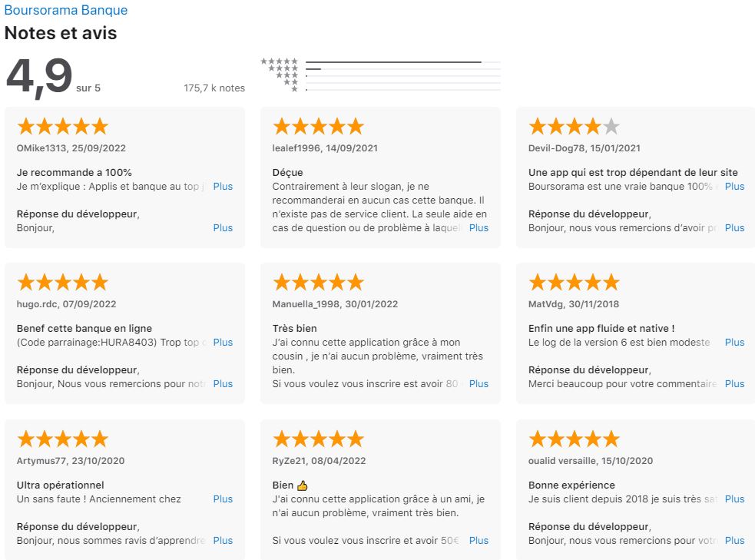This screenshot has width=755, height=560.
Task: Click the five-star rating on OMike1313's review
Action: tap(62, 127)
